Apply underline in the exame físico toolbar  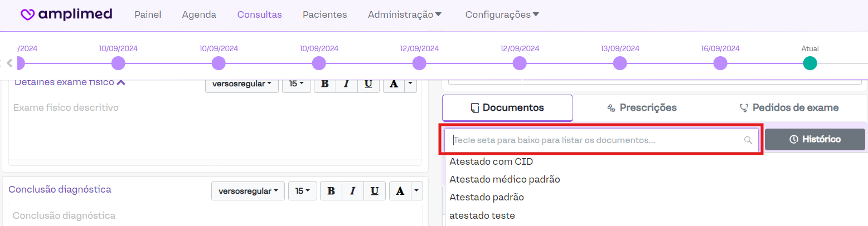(x=368, y=84)
